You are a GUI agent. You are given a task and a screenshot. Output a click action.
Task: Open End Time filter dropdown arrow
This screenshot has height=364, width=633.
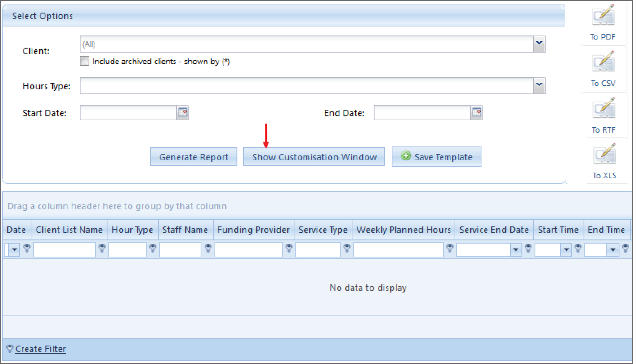point(613,250)
